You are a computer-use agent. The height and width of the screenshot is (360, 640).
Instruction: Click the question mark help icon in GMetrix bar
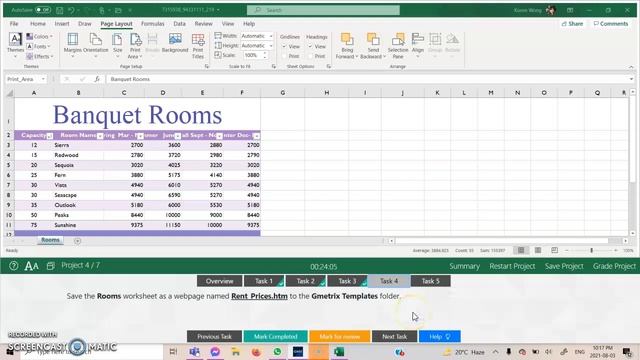[x=13, y=266]
